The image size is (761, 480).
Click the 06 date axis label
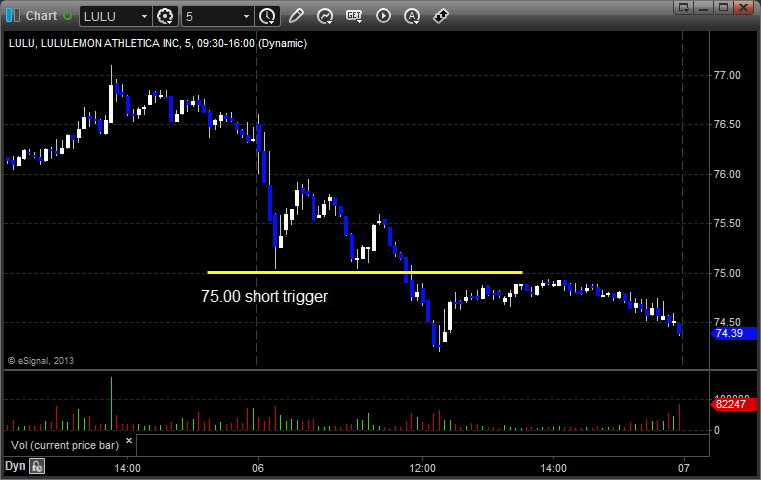click(x=258, y=468)
